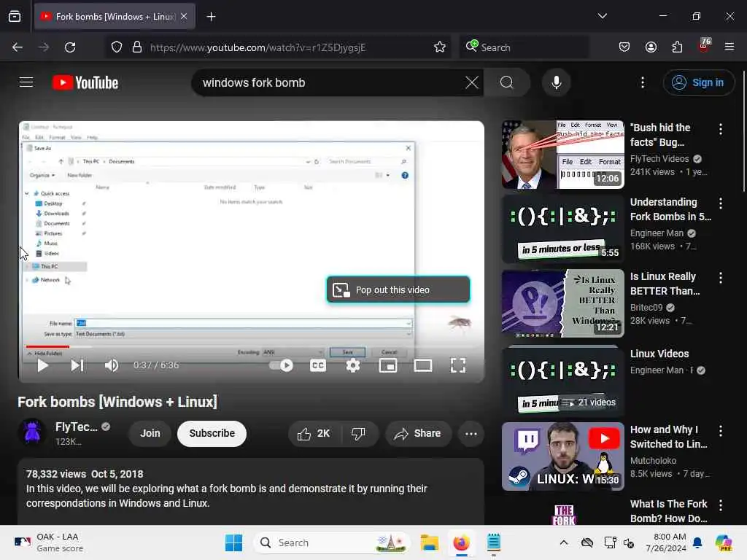Open Firefox account icon
This screenshot has width=747, height=560.
(651, 47)
